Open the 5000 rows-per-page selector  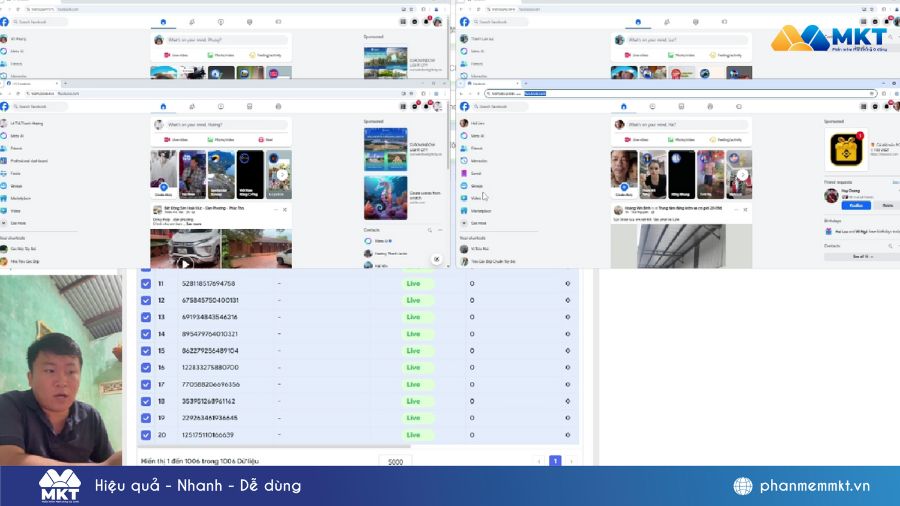(x=395, y=461)
